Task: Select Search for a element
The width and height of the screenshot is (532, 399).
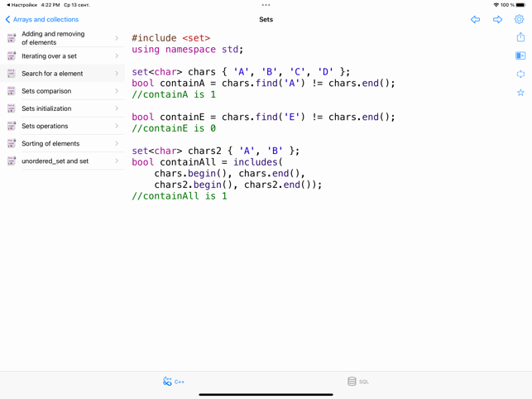Action: click(63, 74)
